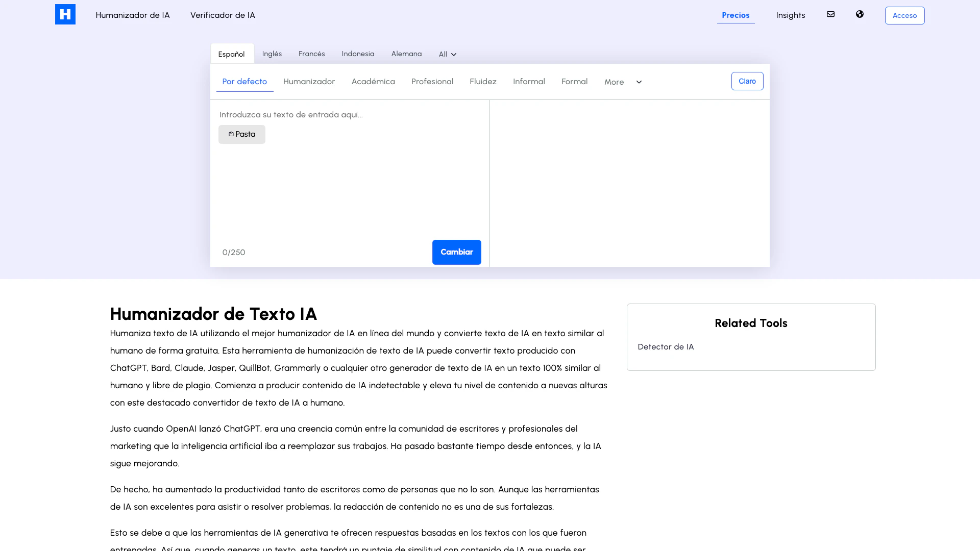Choose the Francés language tab
The width and height of the screenshot is (980, 551).
click(x=311, y=54)
